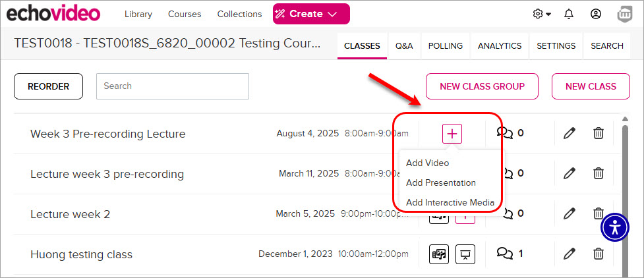The image size is (644, 278).
Task: Delete Lecture week 3 pre-recording via trash icon
Action: [599, 173]
